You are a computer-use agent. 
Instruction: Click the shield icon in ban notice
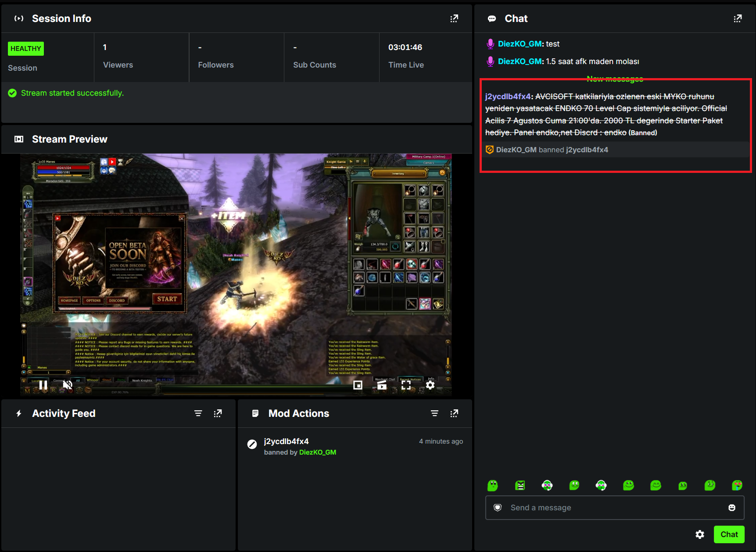[490, 150]
